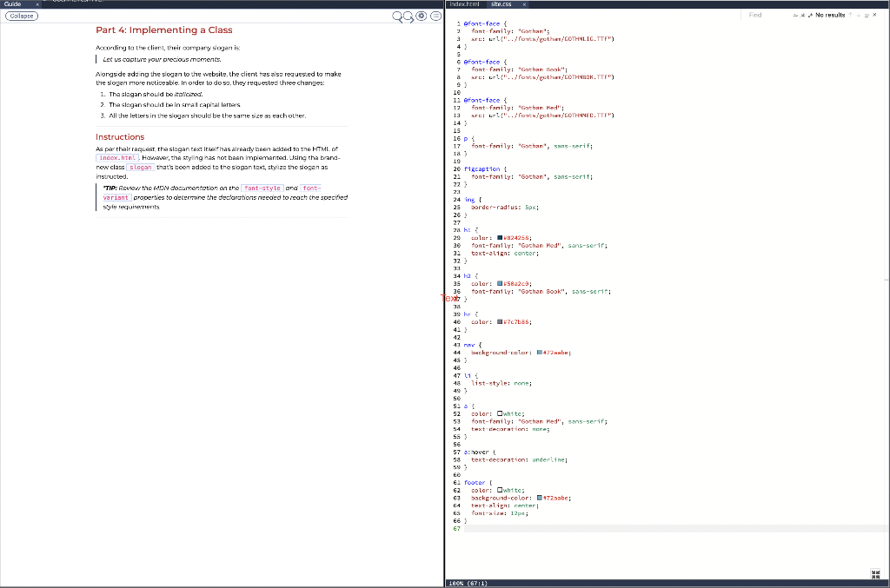The height and width of the screenshot is (588, 890).
Task: Click the blue color swatch on the nav background-color line
Action: tap(539, 352)
